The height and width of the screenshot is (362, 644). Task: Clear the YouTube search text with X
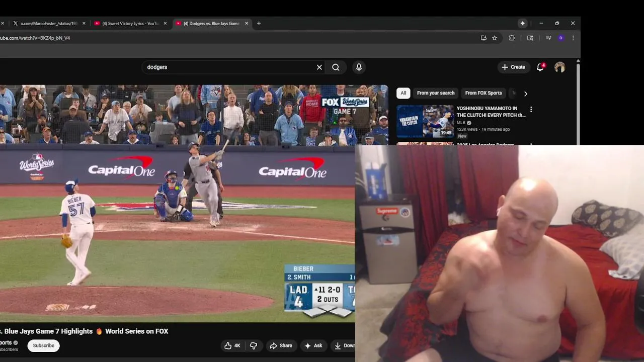coord(319,67)
